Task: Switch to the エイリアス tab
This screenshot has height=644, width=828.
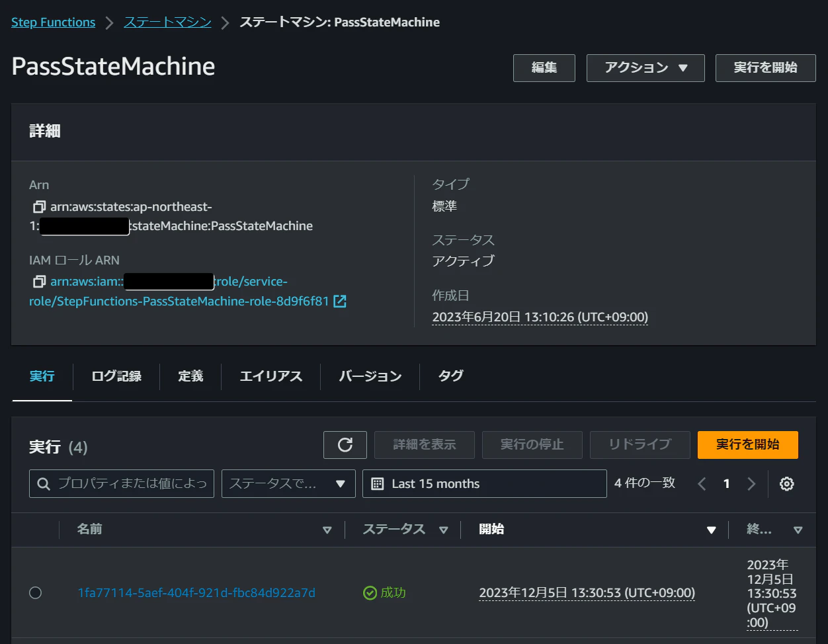Action: tap(271, 376)
